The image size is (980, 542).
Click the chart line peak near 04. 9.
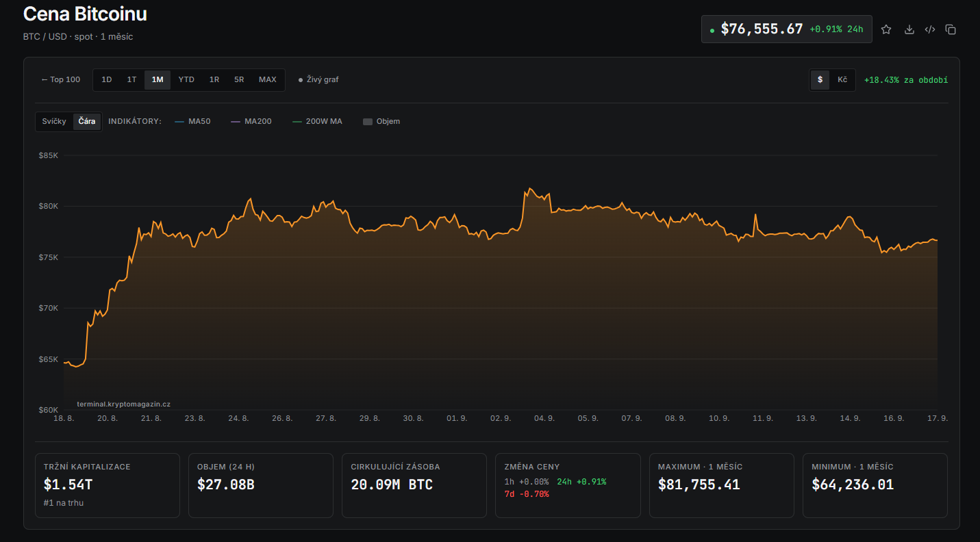(x=529, y=188)
